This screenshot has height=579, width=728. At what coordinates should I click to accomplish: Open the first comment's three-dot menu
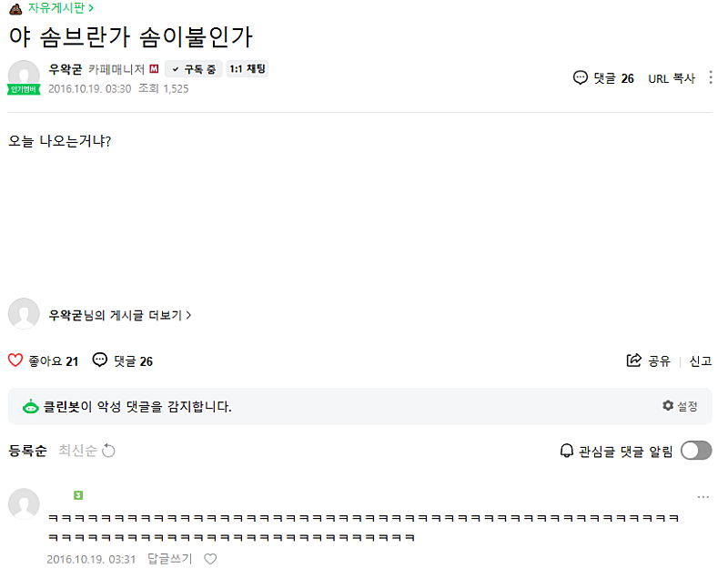pyautogui.click(x=703, y=497)
